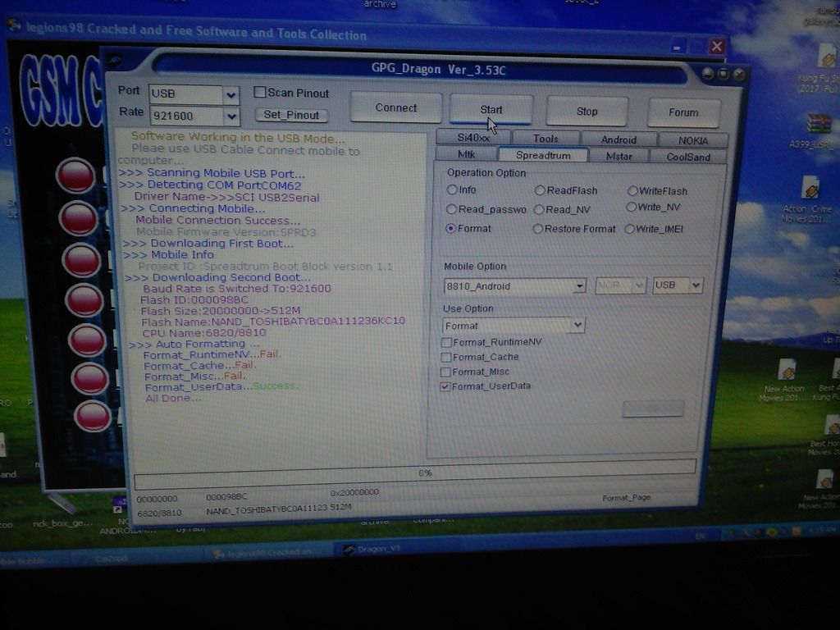Expand the Use Option Format dropdown
This screenshot has width=840, height=630.
577,326
